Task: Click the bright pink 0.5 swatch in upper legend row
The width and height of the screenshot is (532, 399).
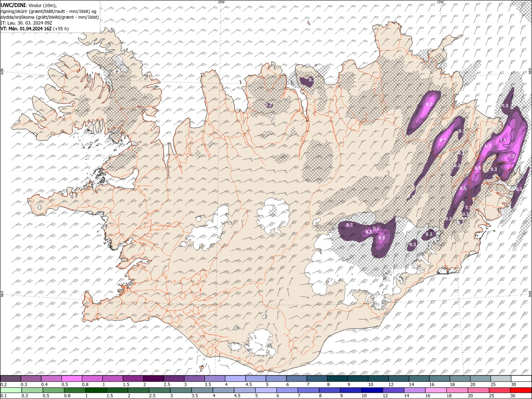Action: pos(71,378)
